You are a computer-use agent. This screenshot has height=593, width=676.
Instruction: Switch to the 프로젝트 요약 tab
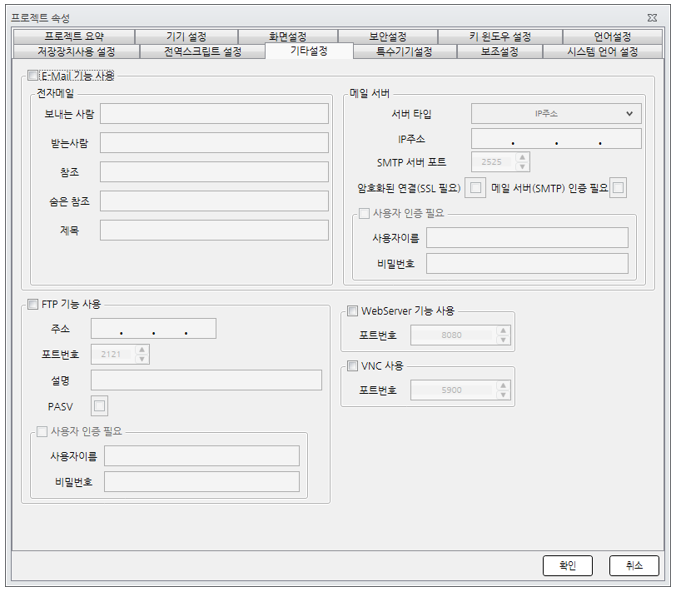(x=74, y=37)
